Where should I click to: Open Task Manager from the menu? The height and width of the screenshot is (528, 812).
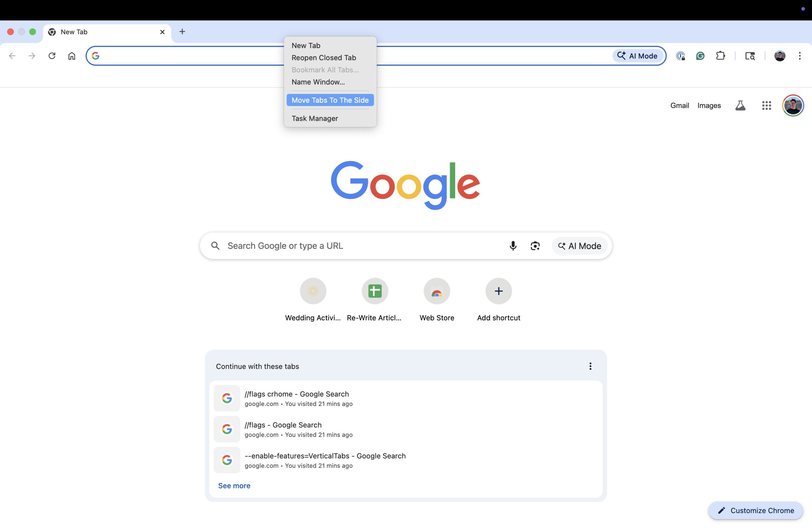[x=315, y=118]
